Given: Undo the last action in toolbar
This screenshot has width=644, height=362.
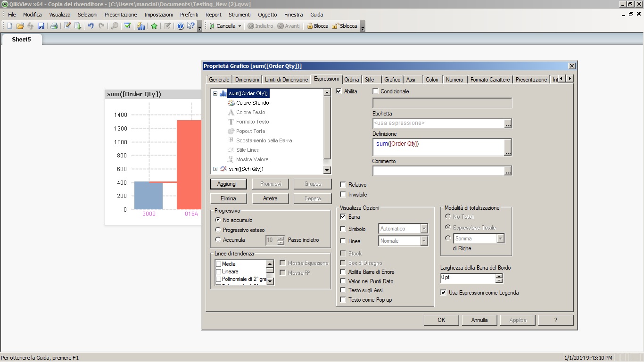Looking at the screenshot, I should 91,26.
